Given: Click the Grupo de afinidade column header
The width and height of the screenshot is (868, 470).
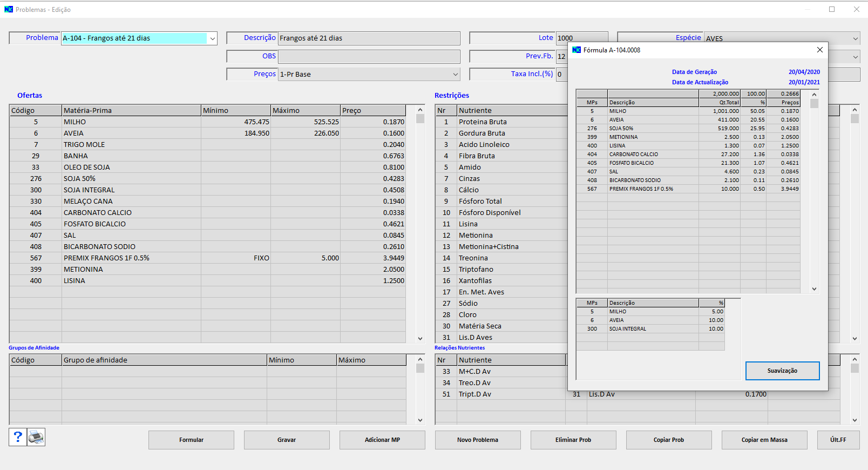Looking at the screenshot, I should click(164, 360).
